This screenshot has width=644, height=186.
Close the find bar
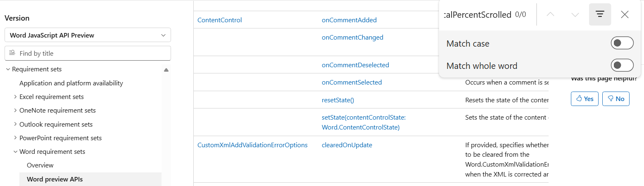pos(625,14)
